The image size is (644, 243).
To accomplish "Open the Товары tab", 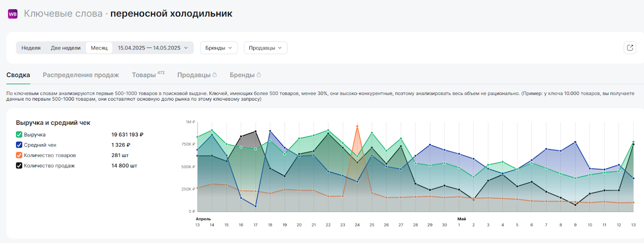I will pos(144,75).
